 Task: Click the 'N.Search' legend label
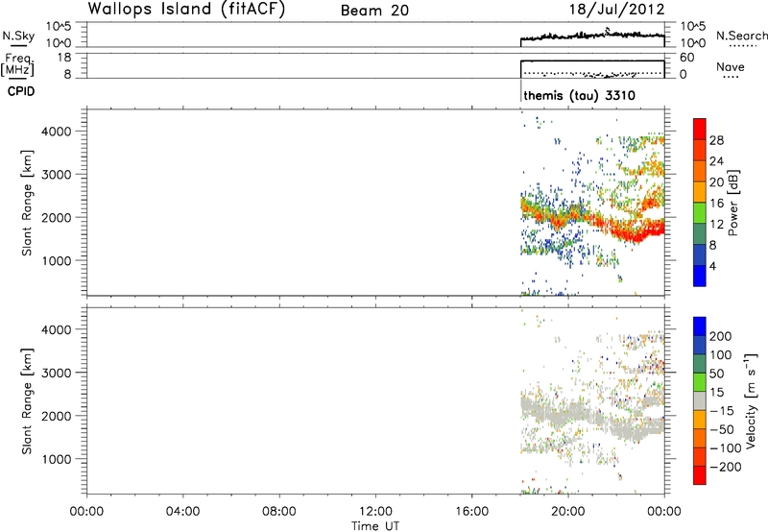pos(742,36)
